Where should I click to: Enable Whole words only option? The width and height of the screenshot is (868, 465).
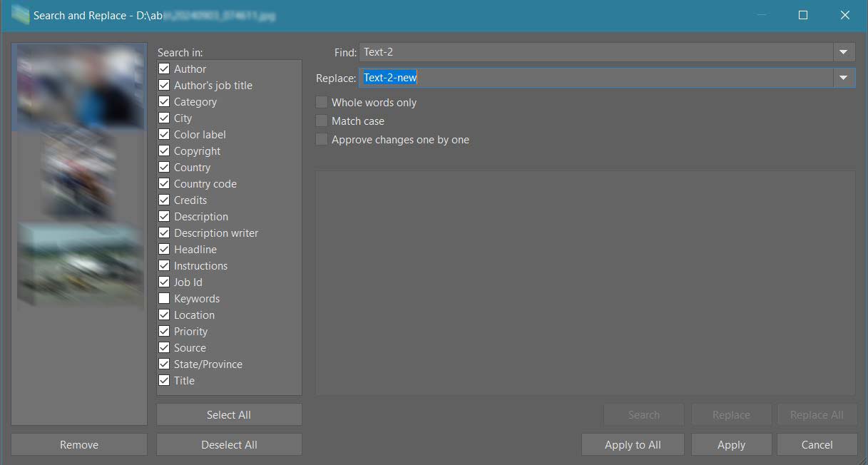click(x=322, y=103)
